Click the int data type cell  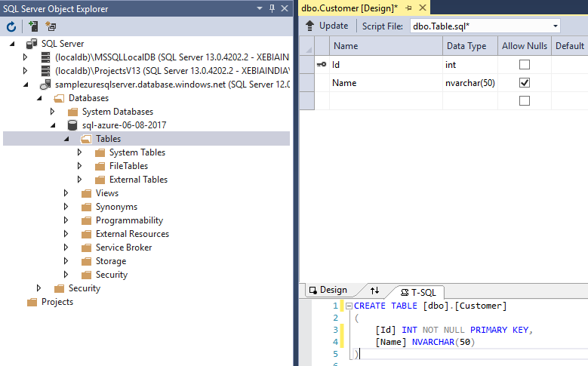coord(470,64)
